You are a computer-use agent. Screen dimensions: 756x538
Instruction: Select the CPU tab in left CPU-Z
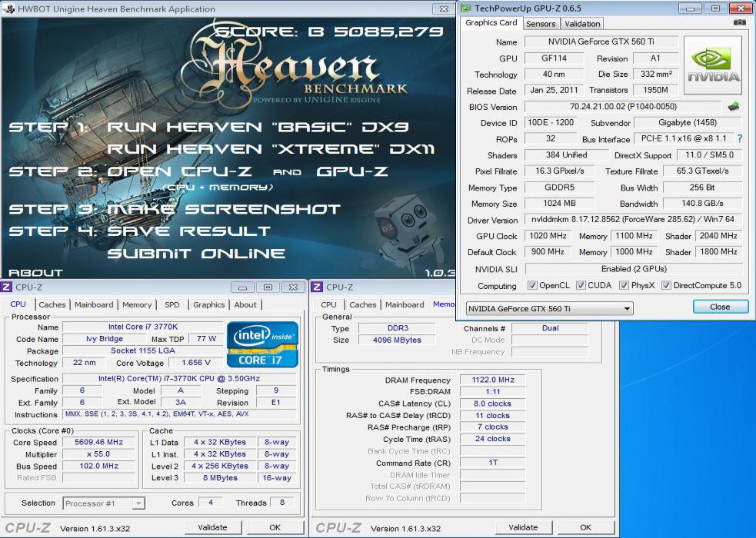pyautogui.click(x=18, y=304)
